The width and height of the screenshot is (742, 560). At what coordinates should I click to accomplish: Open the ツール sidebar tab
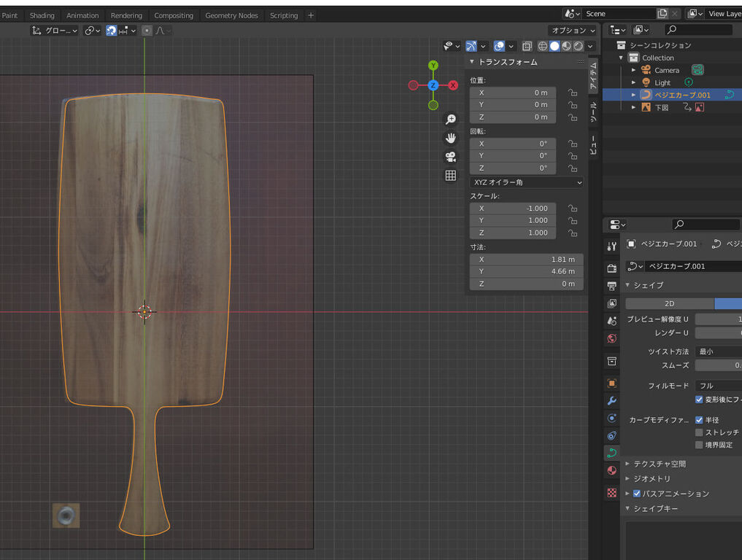pyautogui.click(x=593, y=111)
